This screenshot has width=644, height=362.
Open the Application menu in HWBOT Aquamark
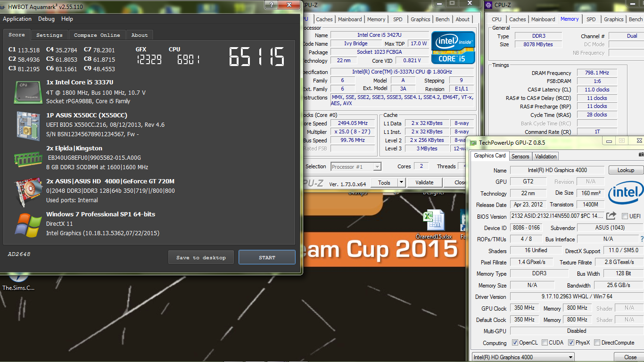point(17,19)
